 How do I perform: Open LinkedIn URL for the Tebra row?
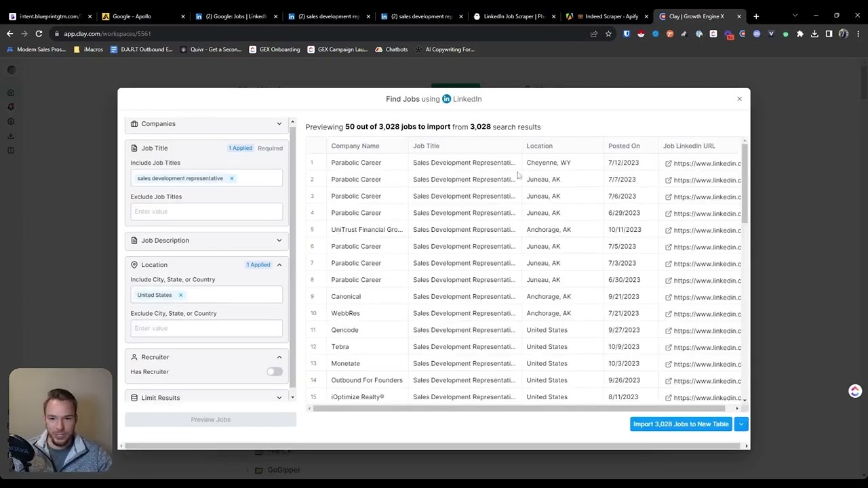click(x=704, y=348)
